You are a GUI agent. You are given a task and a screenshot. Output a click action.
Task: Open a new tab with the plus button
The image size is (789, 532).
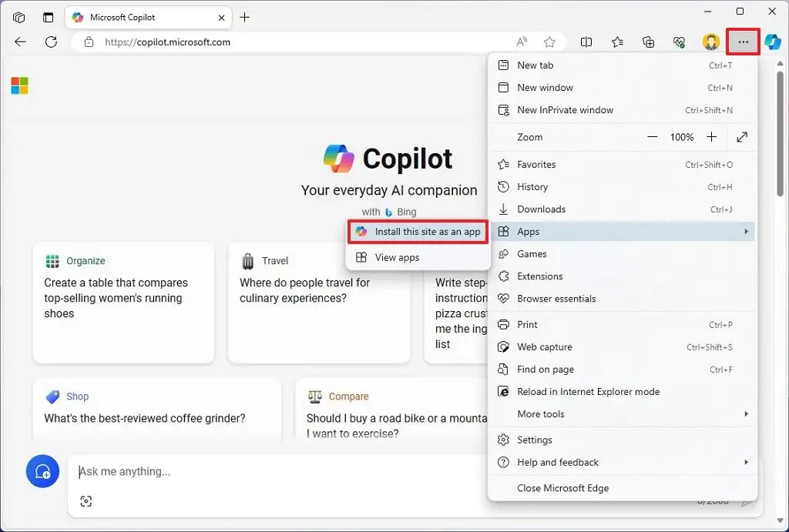tap(245, 17)
